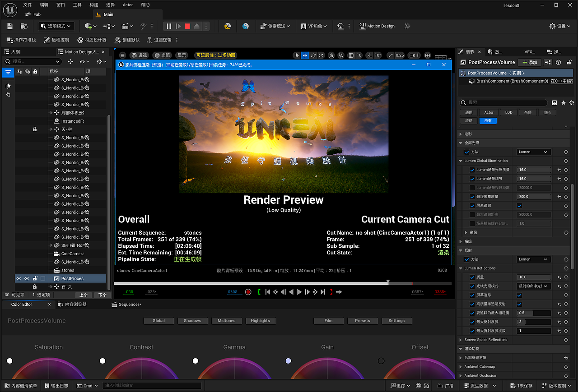Click the Gain color wheel handle

[x=288, y=361]
